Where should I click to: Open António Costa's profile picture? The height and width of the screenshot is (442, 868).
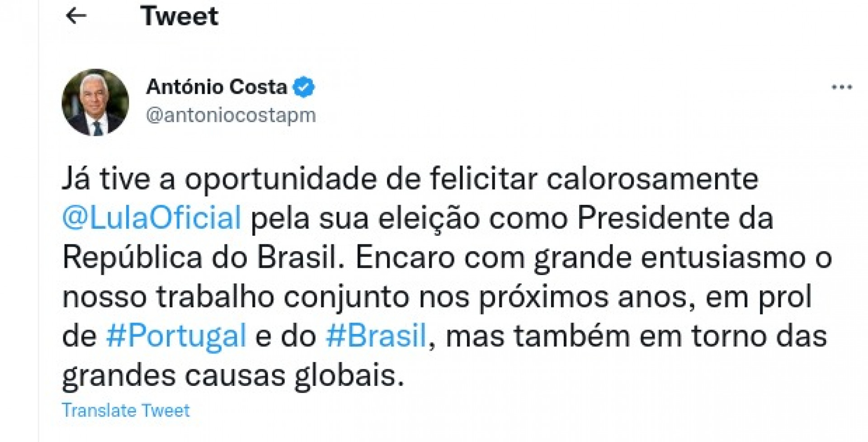click(x=95, y=102)
